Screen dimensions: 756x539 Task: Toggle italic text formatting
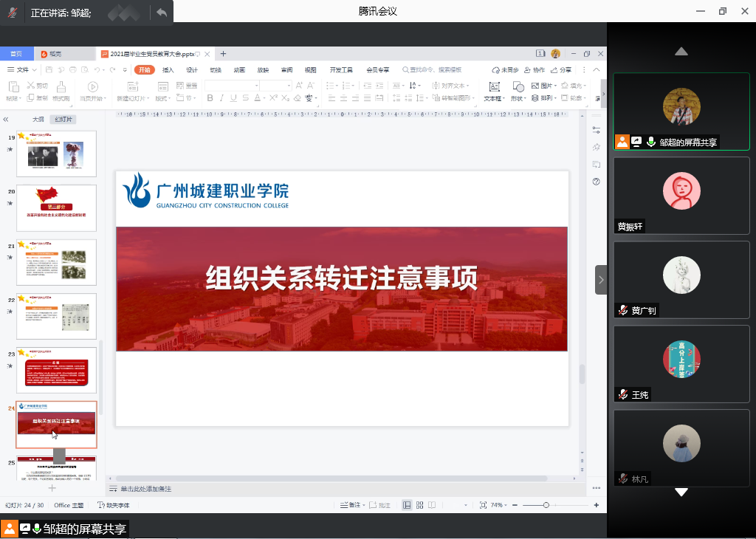[221, 97]
